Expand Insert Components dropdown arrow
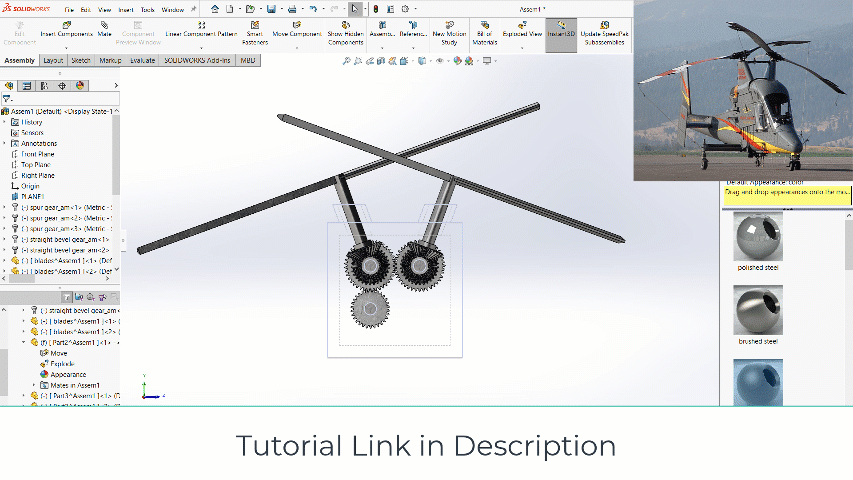Screen dimensions: 853x480 click(x=66, y=47)
